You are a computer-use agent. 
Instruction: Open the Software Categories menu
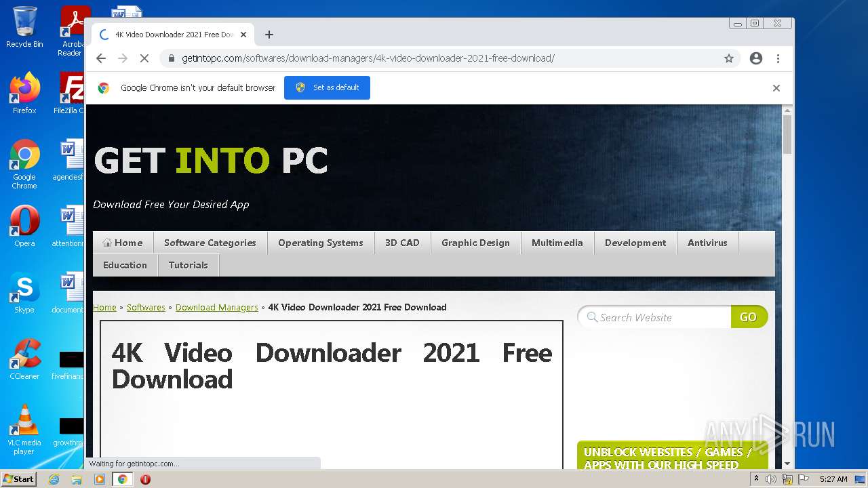[210, 243]
